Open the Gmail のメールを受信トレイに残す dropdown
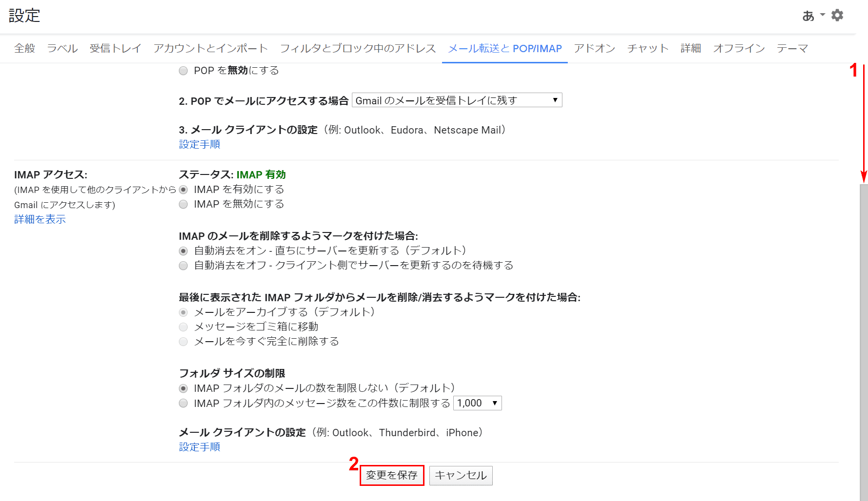This screenshot has height=501, width=868. click(x=457, y=100)
